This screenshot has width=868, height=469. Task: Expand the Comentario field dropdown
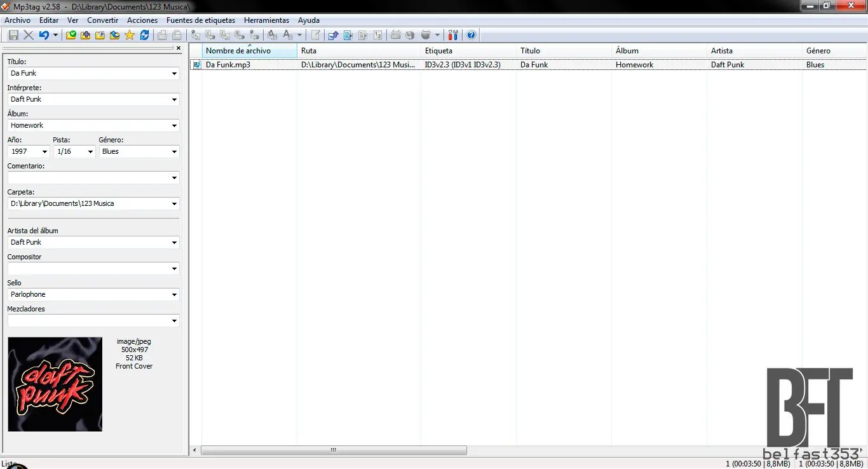pyautogui.click(x=174, y=178)
